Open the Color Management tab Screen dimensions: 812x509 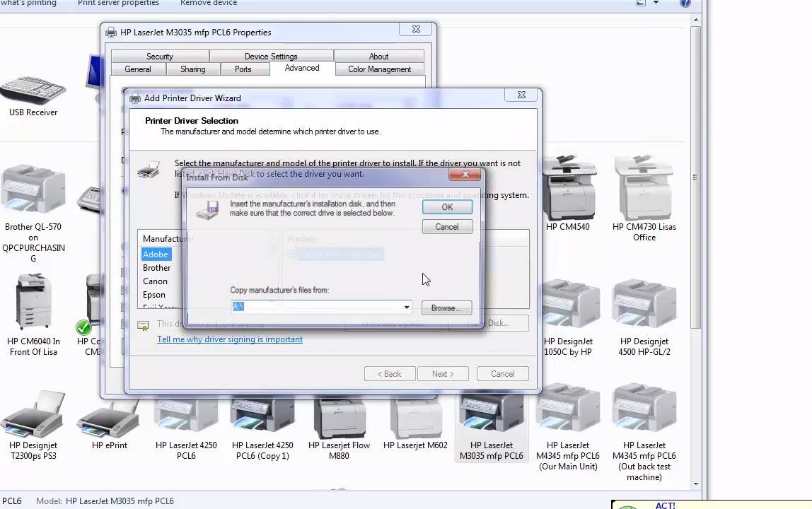(380, 69)
